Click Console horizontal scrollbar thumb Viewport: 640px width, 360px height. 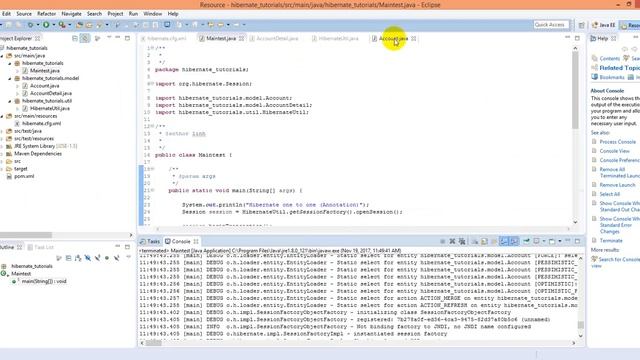pos(153,343)
